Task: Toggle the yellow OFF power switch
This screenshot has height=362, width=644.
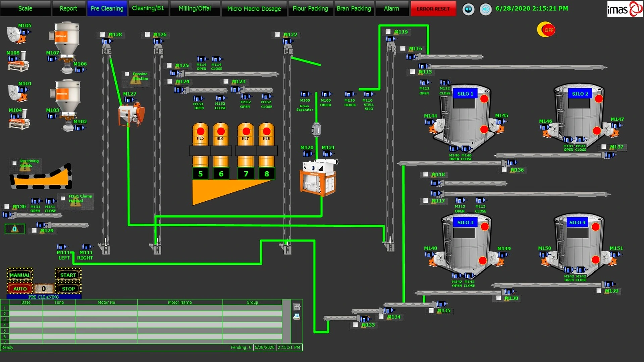Action: click(546, 30)
